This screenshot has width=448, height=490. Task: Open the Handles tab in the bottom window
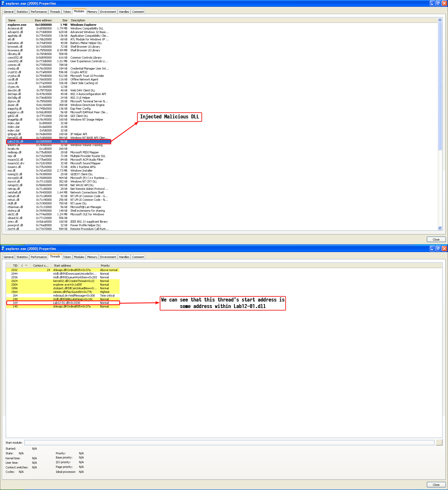[x=124, y=257]
